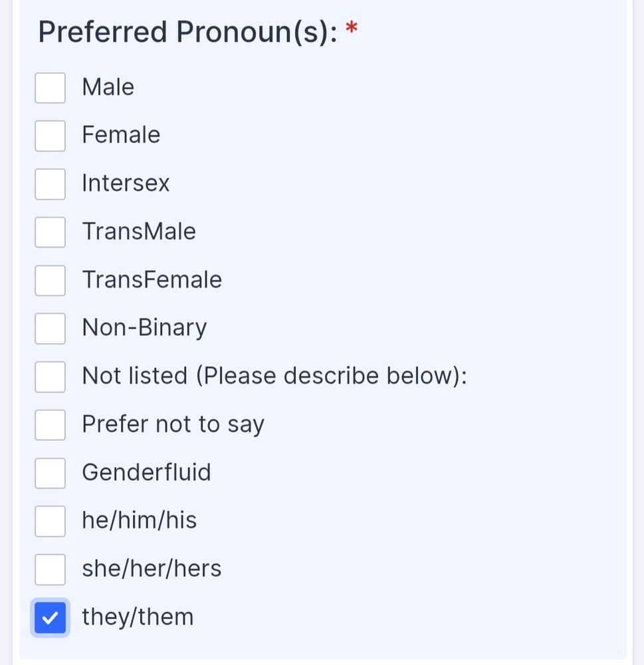
Task: Select the he/him/his option
Action: coord(50,521)
